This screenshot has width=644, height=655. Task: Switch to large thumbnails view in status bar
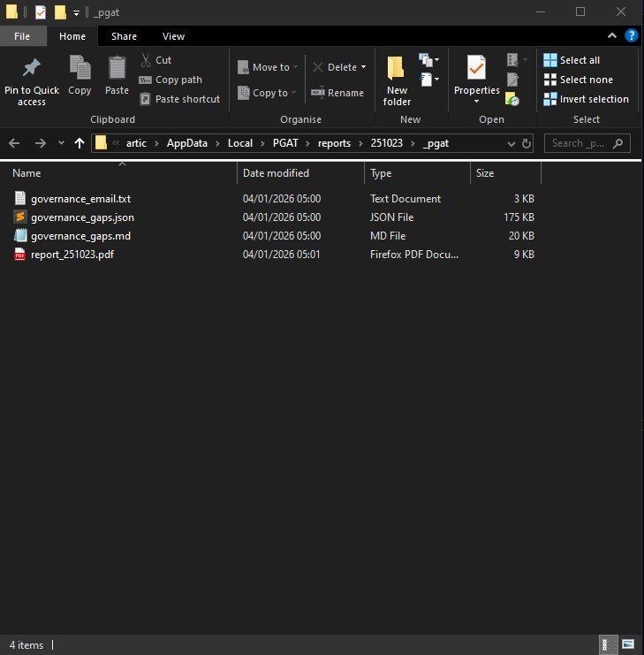(628, 644)
